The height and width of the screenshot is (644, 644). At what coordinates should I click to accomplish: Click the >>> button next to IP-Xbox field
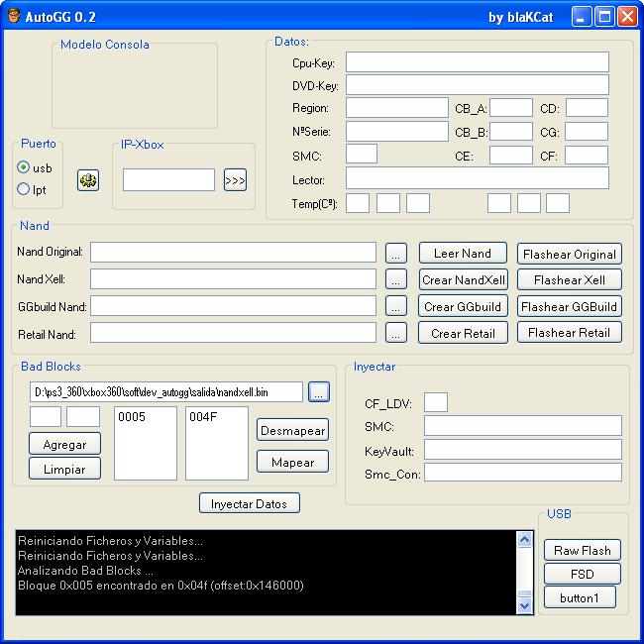(235, 180)
